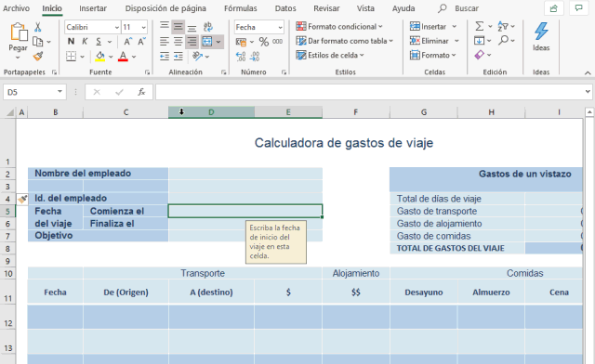Open Formato cells menu

click(432, 56)
